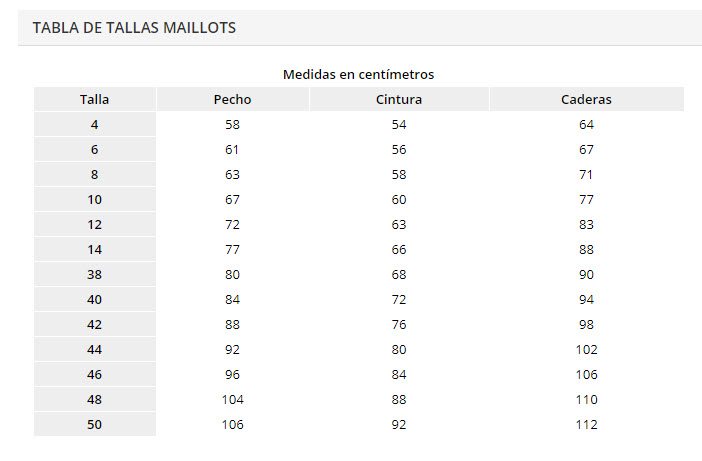Click Caderas value 112 for size 50
This screenshot has height=461, width=702.
click(x=586, y=424)
